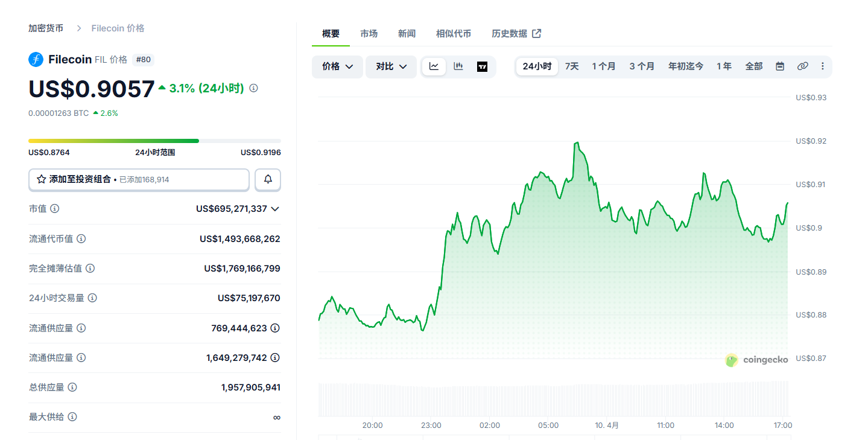Select the 1年 time range
The image size is (868, 440).
coord(724,66)
